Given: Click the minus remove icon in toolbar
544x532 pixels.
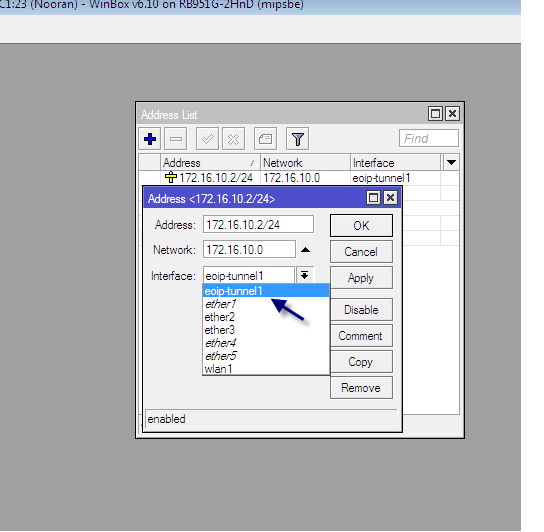Looking at the screenshot, I should click(x=176, y=139).
